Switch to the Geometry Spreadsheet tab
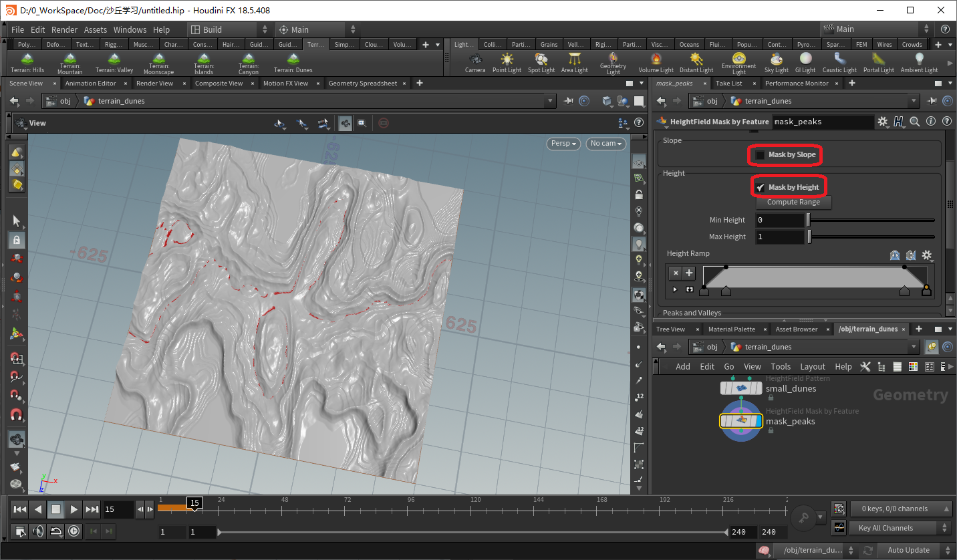Image resolution: width=957 pixels, height=560 pixels. tap(363, 84)
